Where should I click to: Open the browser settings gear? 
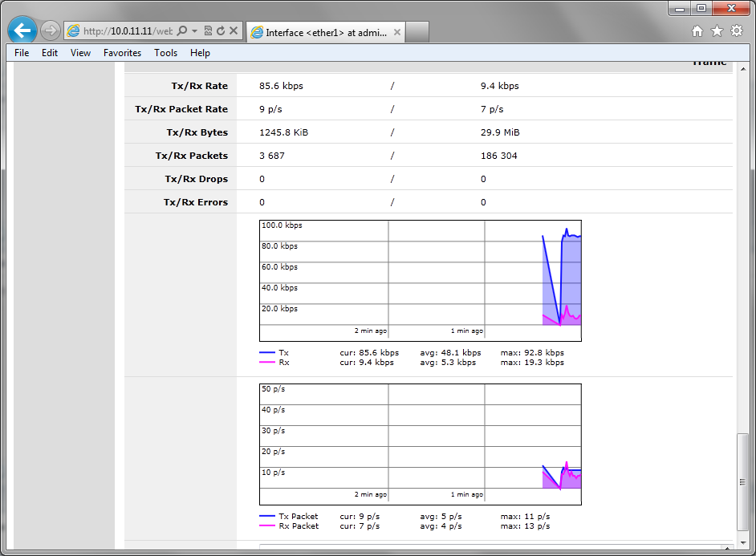[x=736, y=30]
